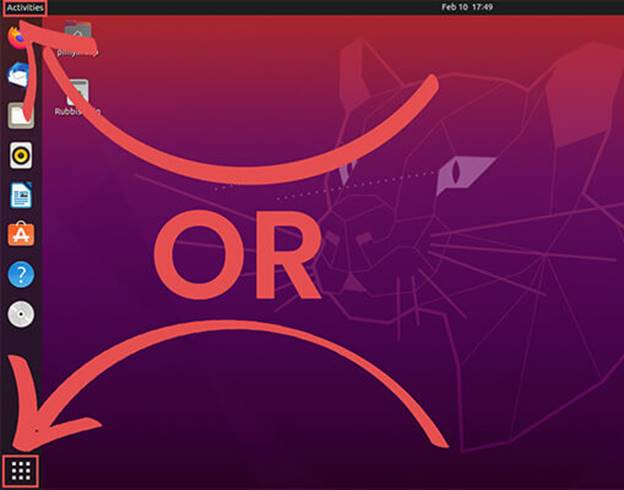The width and height of the screenshot is (624, 490).
Task: Launch Rhythmbox music player
Action: [x=21, y=155]
